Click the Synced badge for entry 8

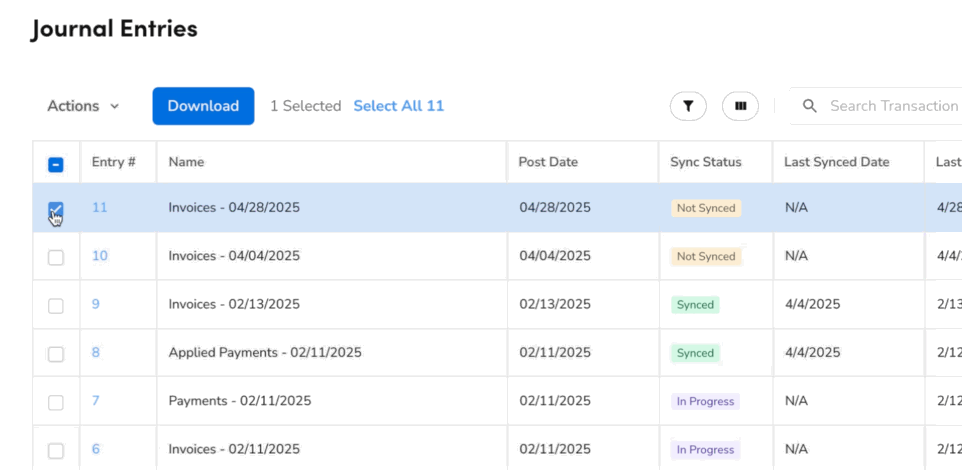click(x=695, y=353)
